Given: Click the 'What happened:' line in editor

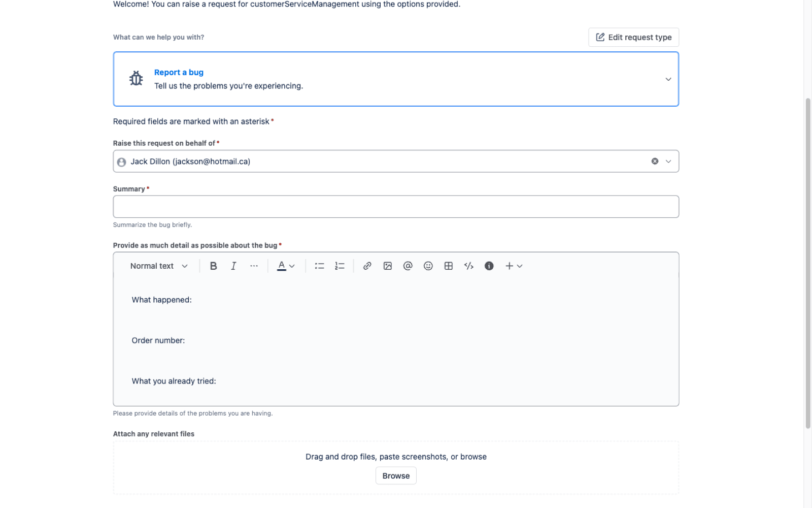Looking at the screenshot, I should click(161, 300).
